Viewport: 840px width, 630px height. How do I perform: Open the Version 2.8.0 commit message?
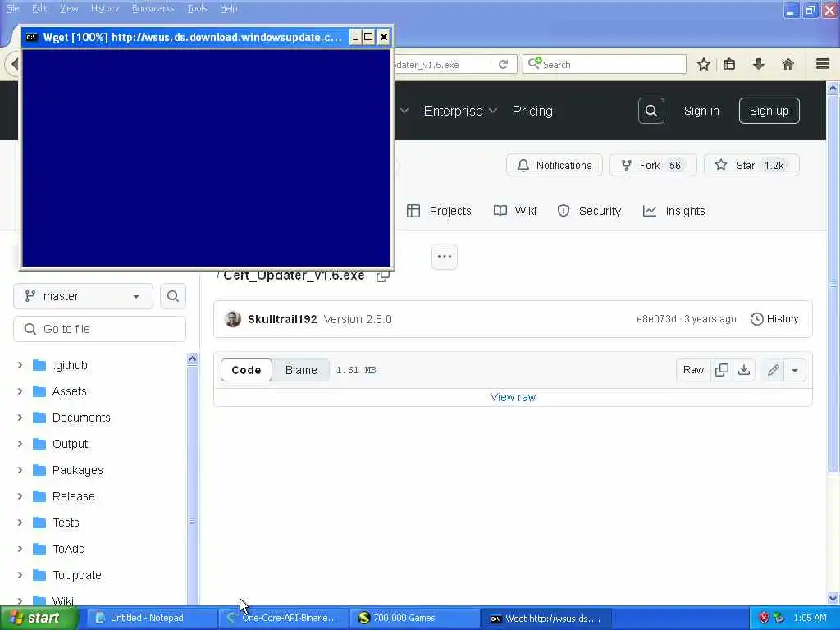(358, 319)
